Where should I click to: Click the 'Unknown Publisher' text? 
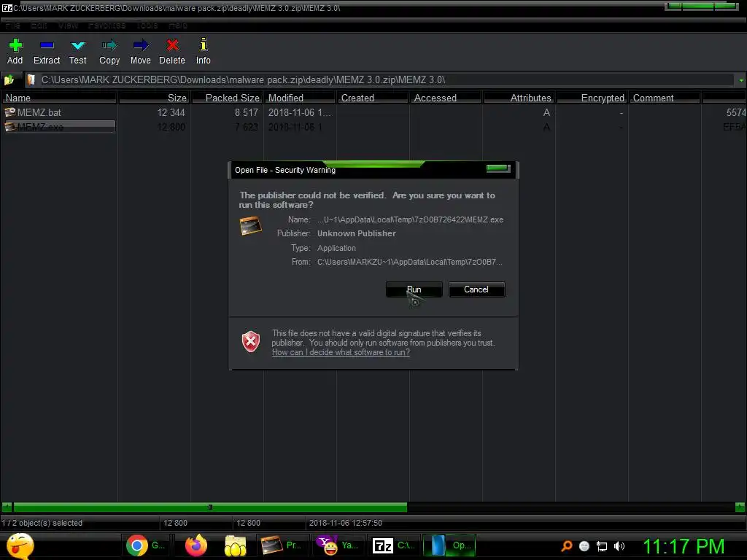point(356,233)
